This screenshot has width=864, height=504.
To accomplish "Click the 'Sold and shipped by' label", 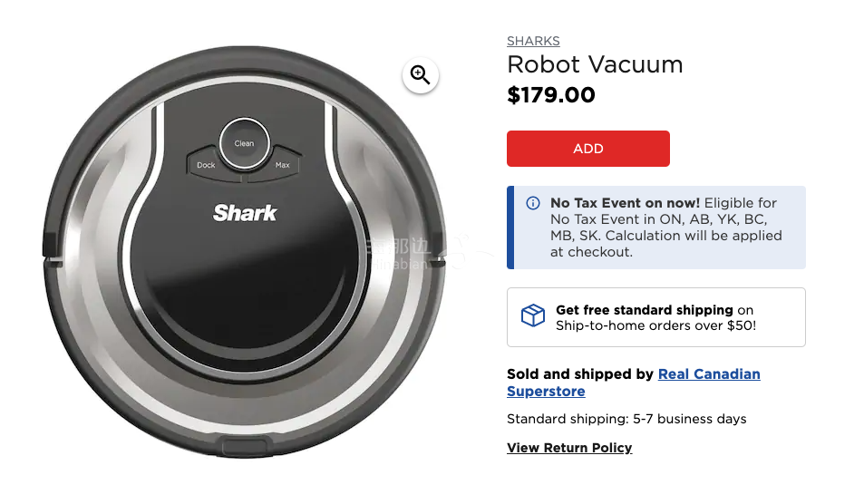I will point(580,373).
